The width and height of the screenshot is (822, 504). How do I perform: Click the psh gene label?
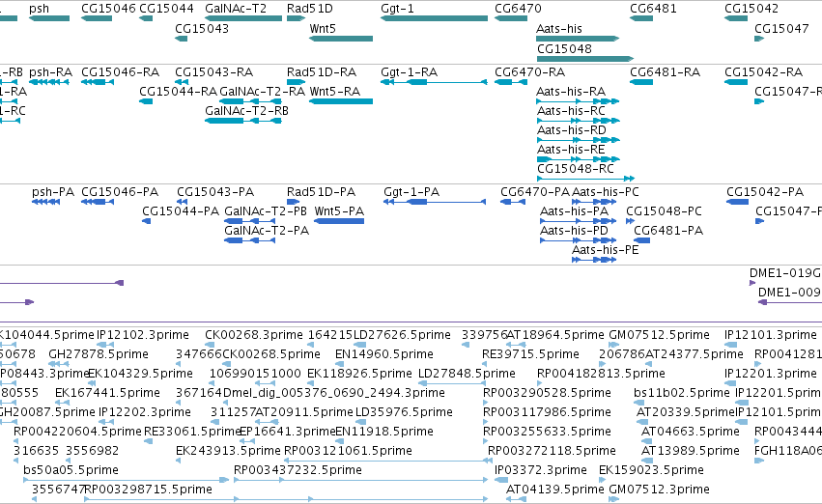tap(40, 9)
